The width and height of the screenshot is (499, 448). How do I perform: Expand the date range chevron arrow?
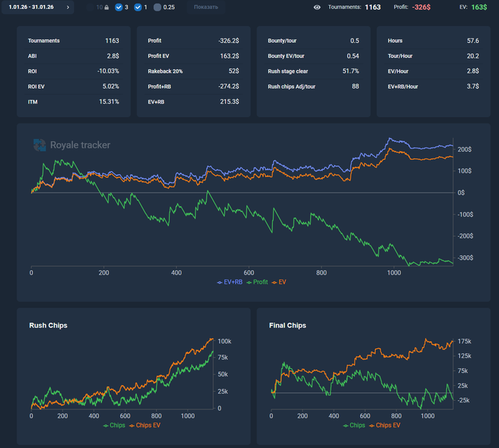click(x=68, y=7)
